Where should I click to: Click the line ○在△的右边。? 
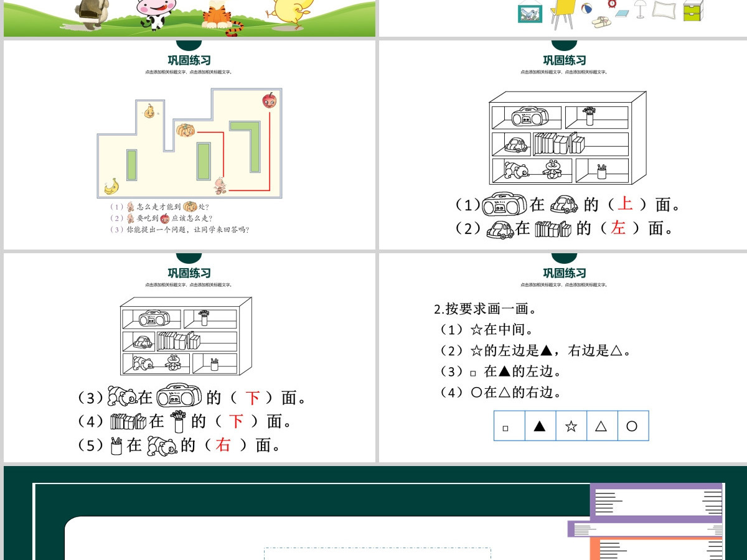517,393
